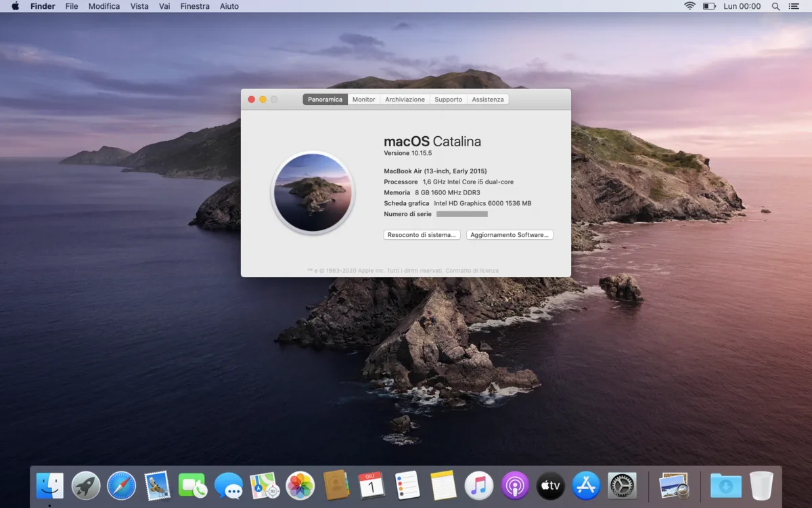Screen dimensions: 812x508
Task: Click MacBook Air (13-inch, Early 2015) text
Action: pos(435,171)
